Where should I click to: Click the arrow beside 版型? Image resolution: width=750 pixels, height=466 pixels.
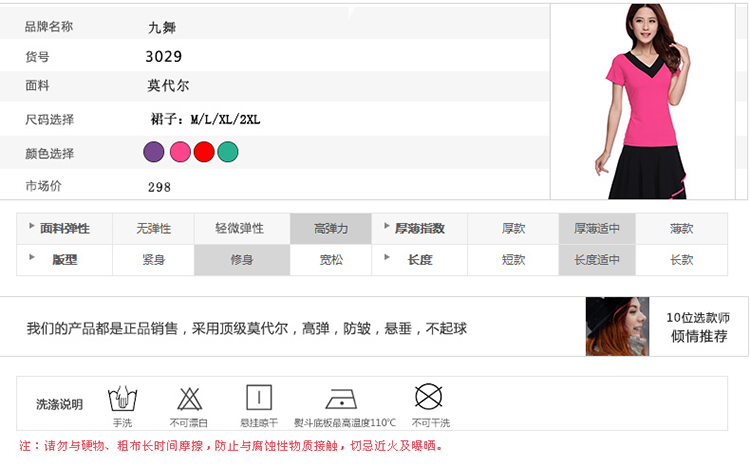pos(32,257)
